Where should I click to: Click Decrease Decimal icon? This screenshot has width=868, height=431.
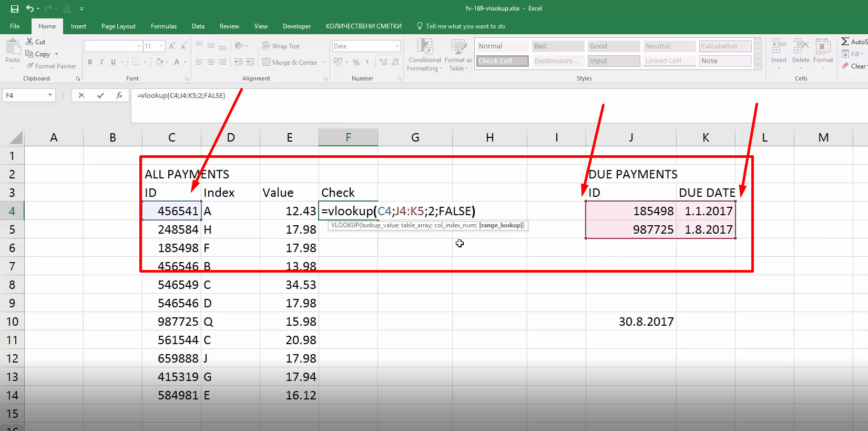395,62
